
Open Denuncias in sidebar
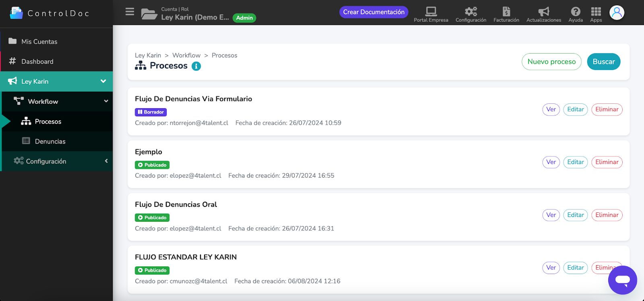point(57,141)
